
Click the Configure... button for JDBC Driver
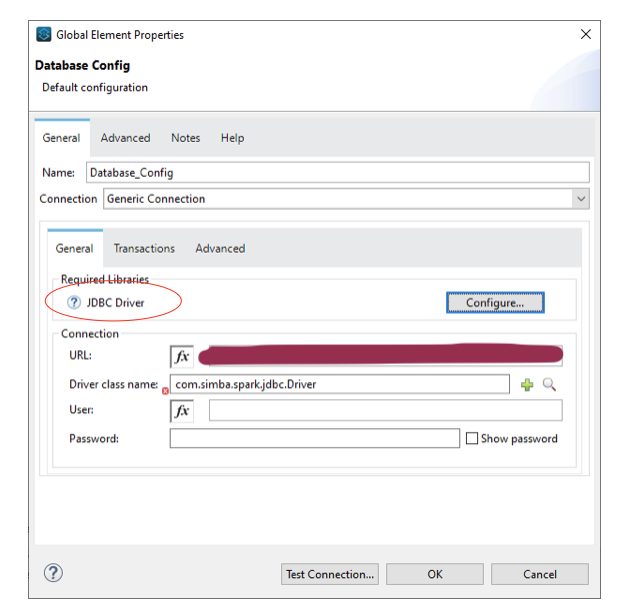(x=495, y=302)
